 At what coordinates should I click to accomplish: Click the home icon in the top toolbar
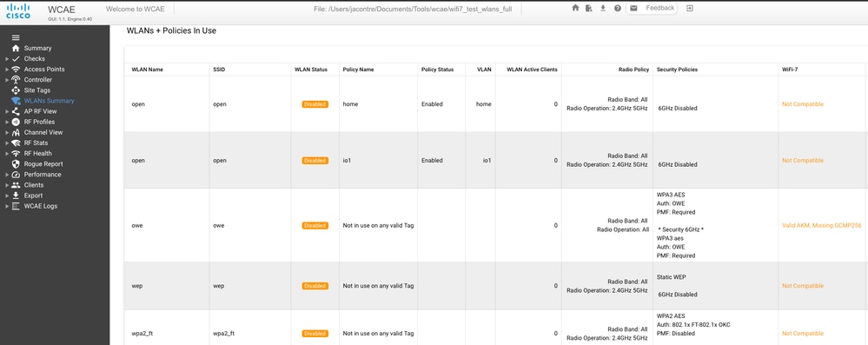point(575,9)
